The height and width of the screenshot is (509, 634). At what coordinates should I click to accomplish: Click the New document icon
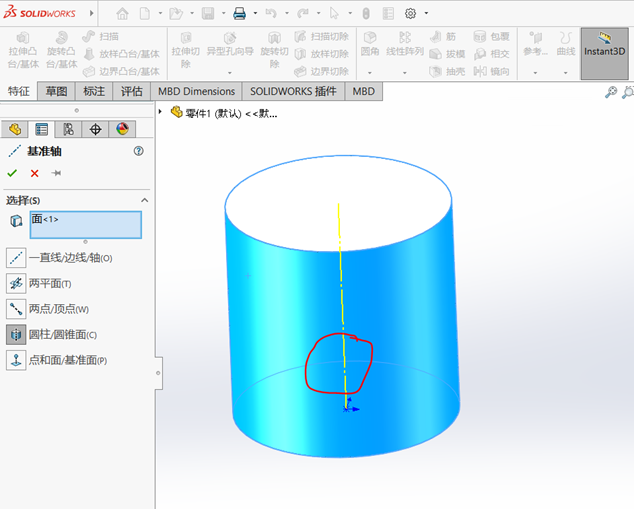coord(145,14)
